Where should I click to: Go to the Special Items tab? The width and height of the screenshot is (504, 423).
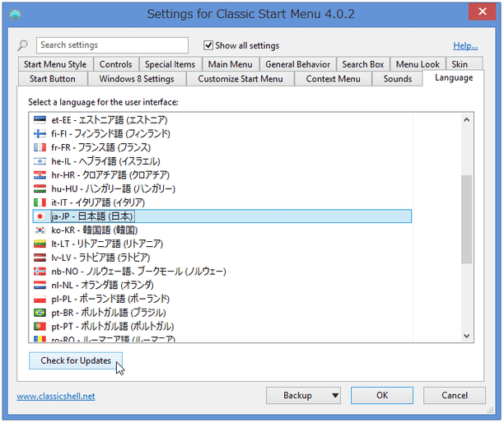click(170, 64)
